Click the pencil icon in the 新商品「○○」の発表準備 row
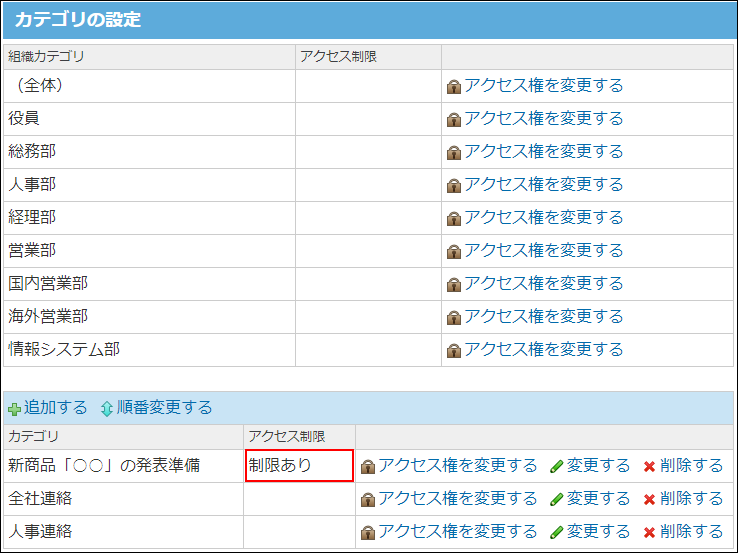The image size is (738, 553). pyautogui.click(x=557, y=466)
